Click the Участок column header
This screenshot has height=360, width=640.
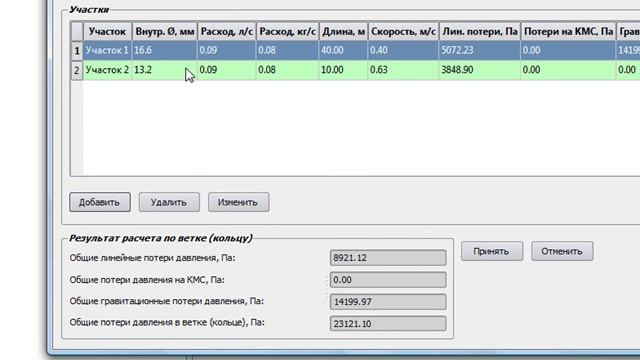107,31
